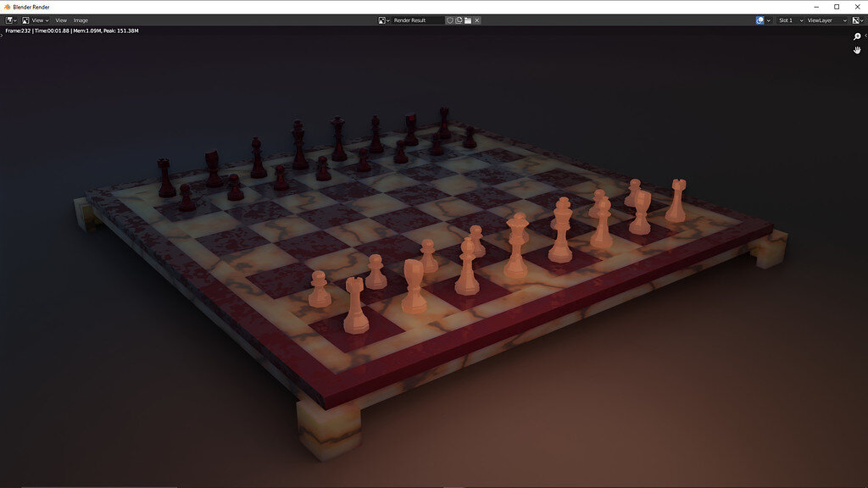Click the Blender logo in the title bar
Viewport: 868px width, 488px height.
(x=7, y=7)
